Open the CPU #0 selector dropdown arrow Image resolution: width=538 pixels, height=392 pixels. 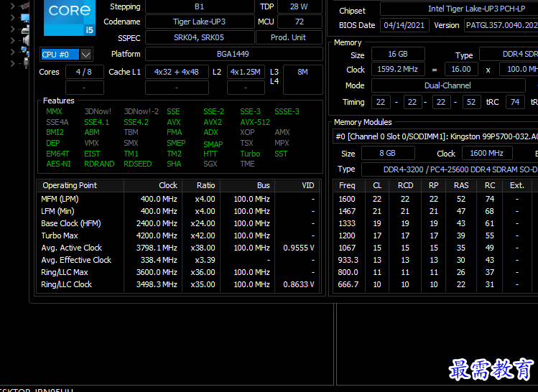(x=85, y=55)
